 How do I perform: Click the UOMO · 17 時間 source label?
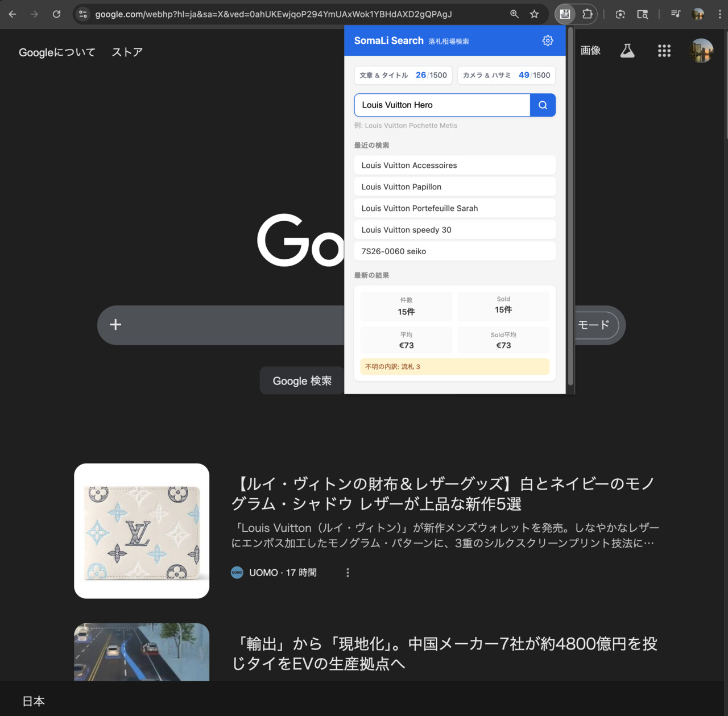283,573
